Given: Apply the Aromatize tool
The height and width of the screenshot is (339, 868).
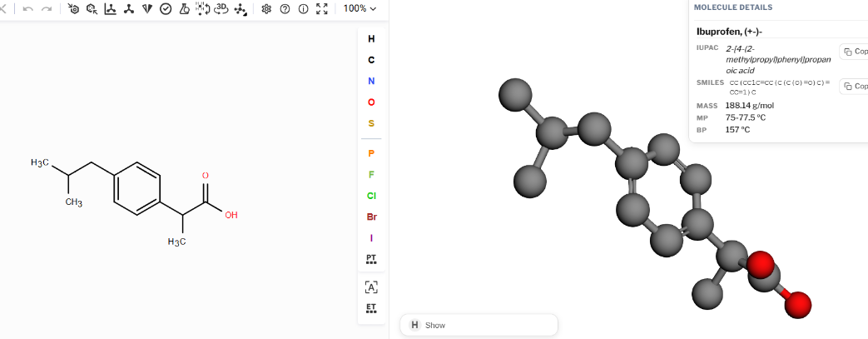Looking at the screenshot, I should pos(73,9).
